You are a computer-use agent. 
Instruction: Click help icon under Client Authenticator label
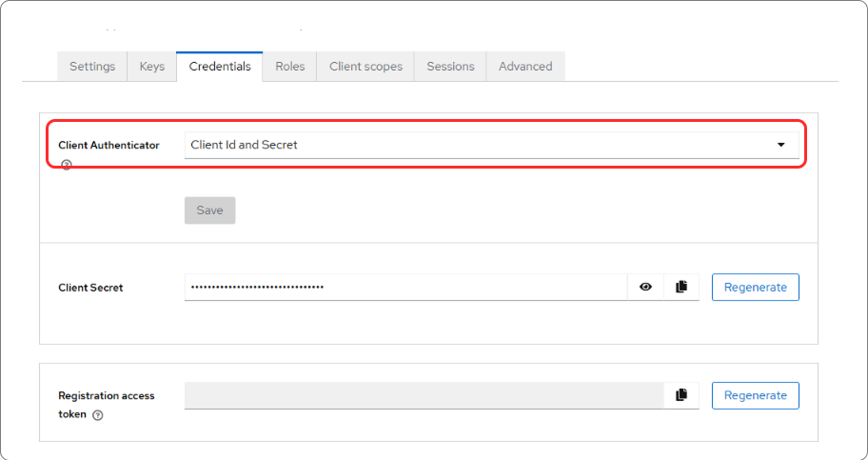click(67, 165)
